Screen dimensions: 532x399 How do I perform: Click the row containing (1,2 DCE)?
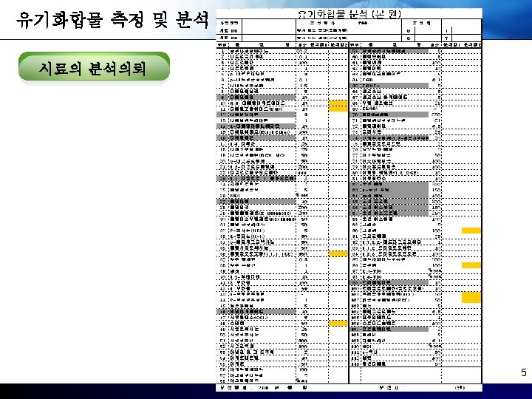415,173
